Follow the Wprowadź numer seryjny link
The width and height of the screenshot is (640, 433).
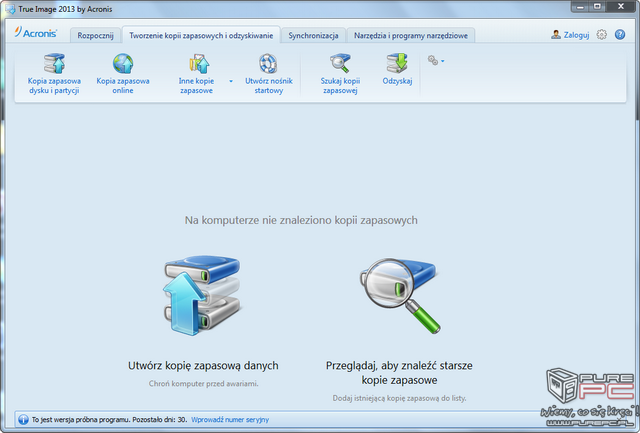tap(230, 420)
